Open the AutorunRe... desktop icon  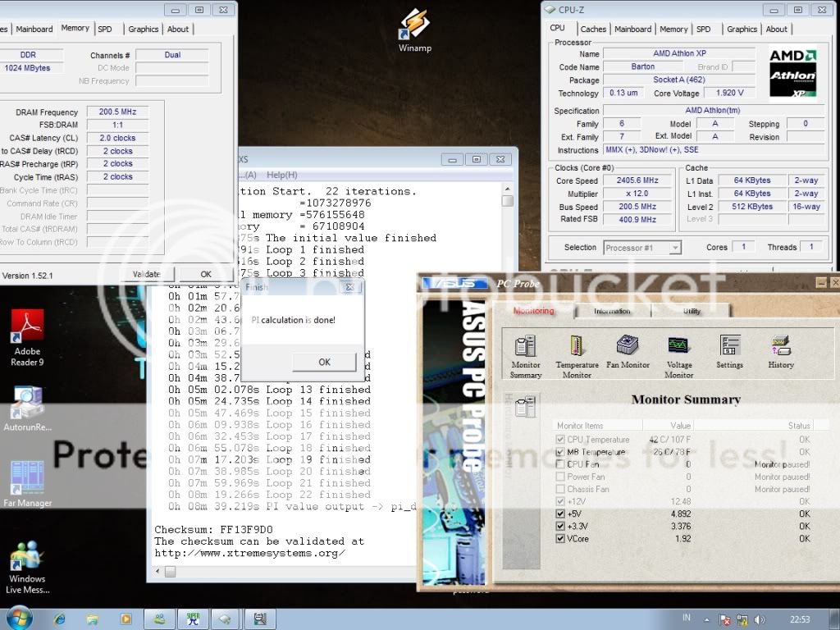click(x=27, y=409)
